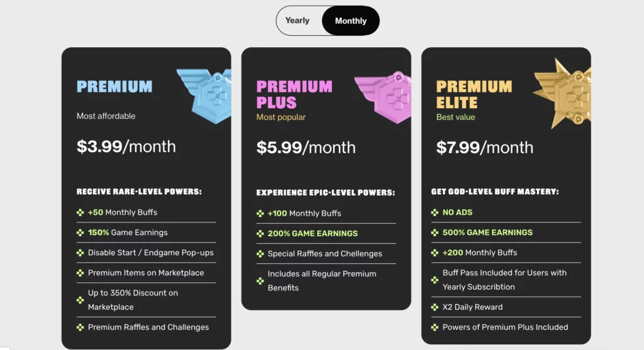The image size is (644, 350).
Task: Select the Monthly billing option
Action: (x=350, y=21)
